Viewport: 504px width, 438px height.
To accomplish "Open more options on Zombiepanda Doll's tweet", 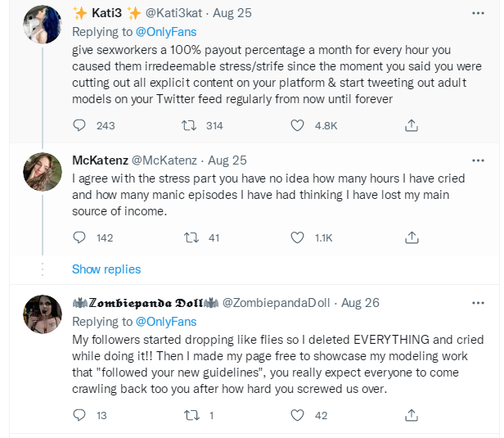I will (x=477, y=303).
